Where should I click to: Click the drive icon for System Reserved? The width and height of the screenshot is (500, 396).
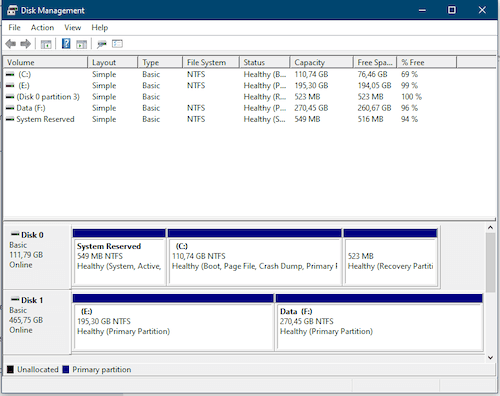pos(10,119)
